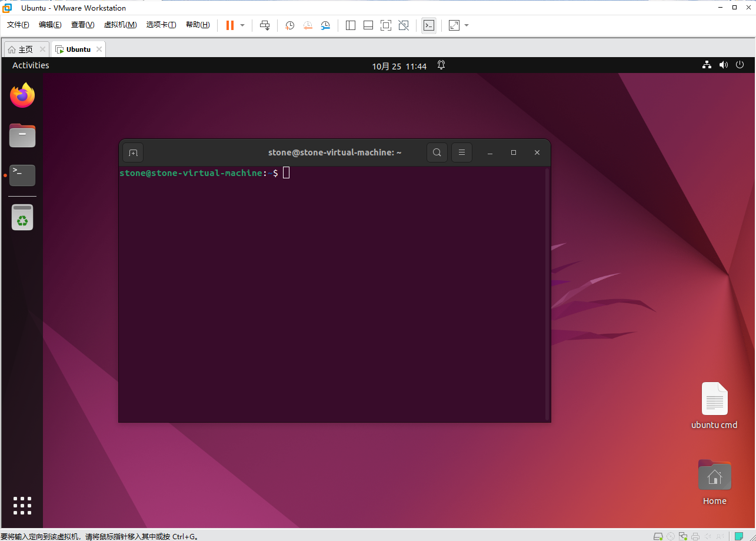Select the Home folder desktop icon

715,482
